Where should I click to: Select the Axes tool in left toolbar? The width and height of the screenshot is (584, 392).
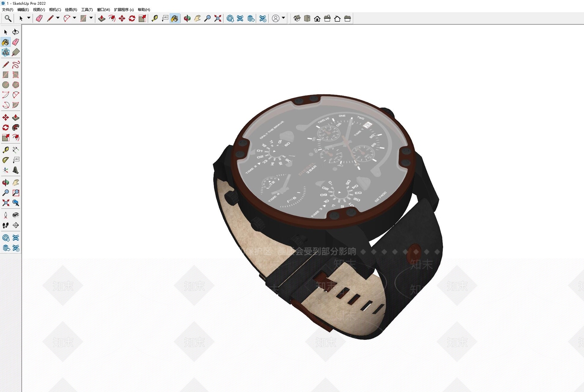click(6, 170)
